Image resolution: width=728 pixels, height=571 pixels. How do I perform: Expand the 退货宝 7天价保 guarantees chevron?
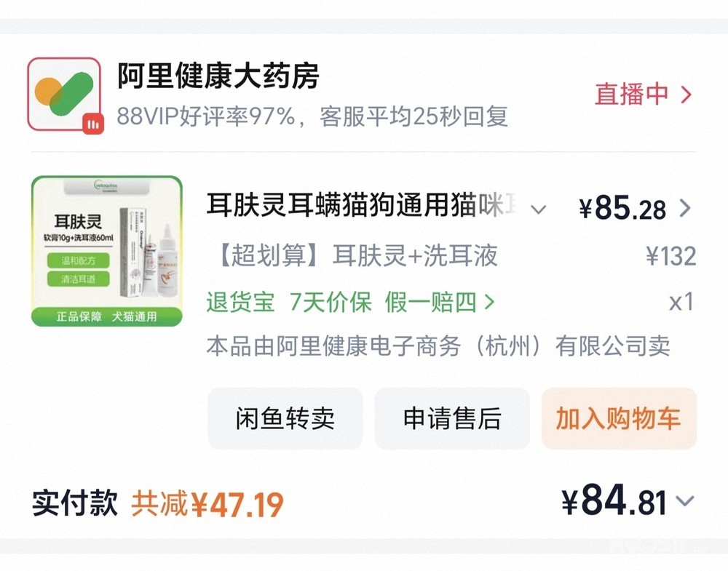[489, 302]
